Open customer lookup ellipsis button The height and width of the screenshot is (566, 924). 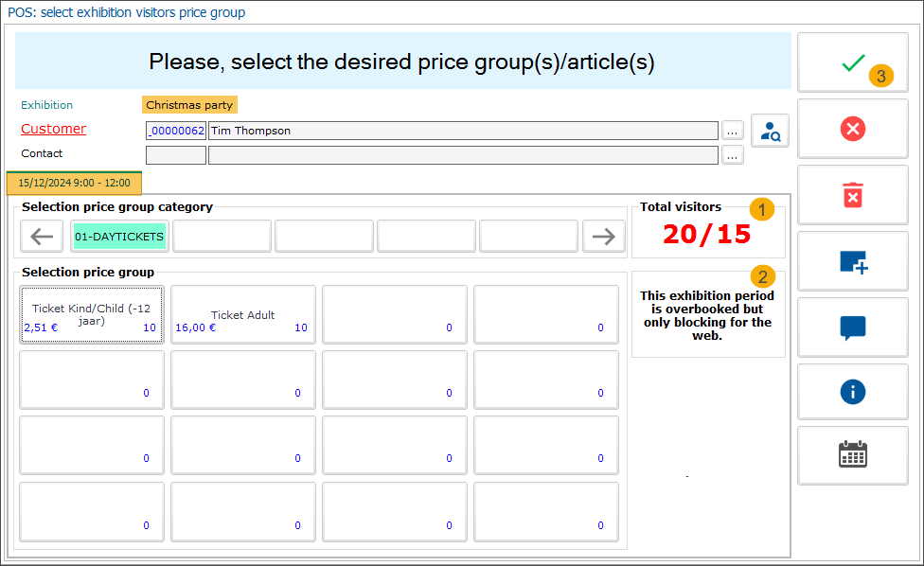click(733, 131)
